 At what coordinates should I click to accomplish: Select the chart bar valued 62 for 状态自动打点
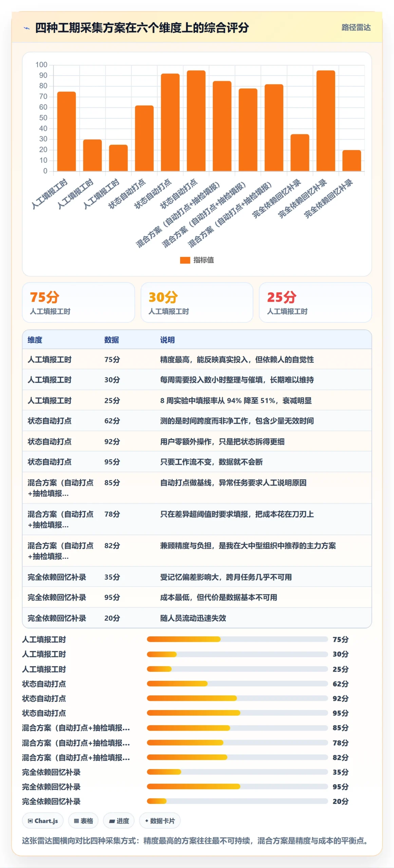[x=144, y=138]
